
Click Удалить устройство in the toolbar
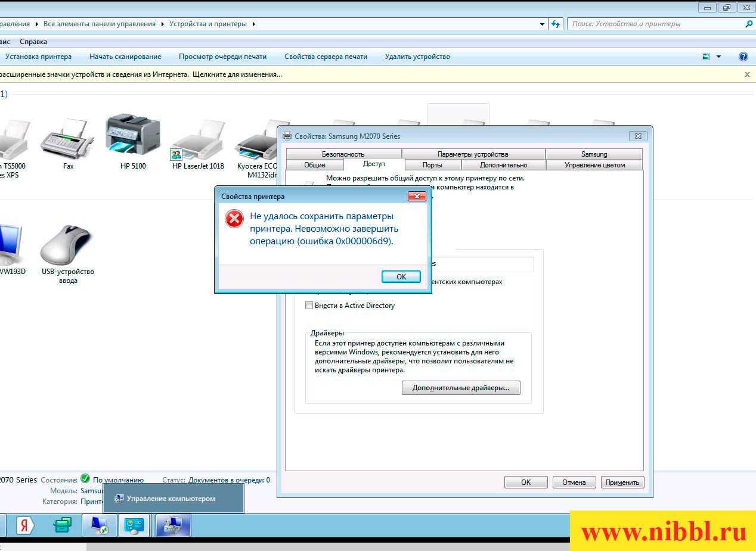(x=417, y=57)
